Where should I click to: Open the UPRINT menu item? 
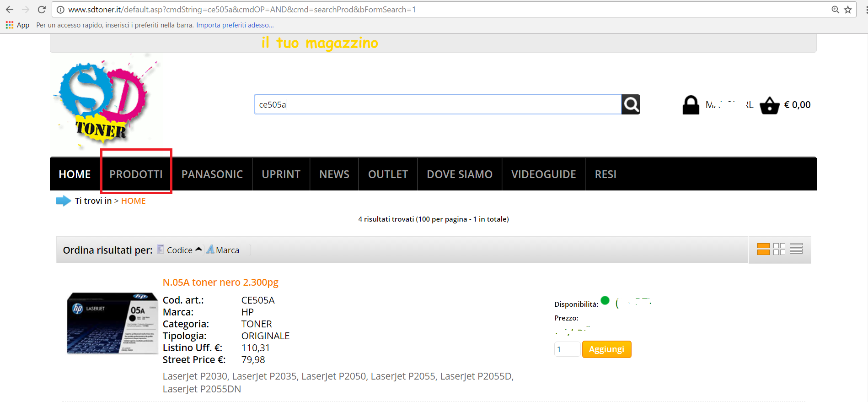[281, 174]
